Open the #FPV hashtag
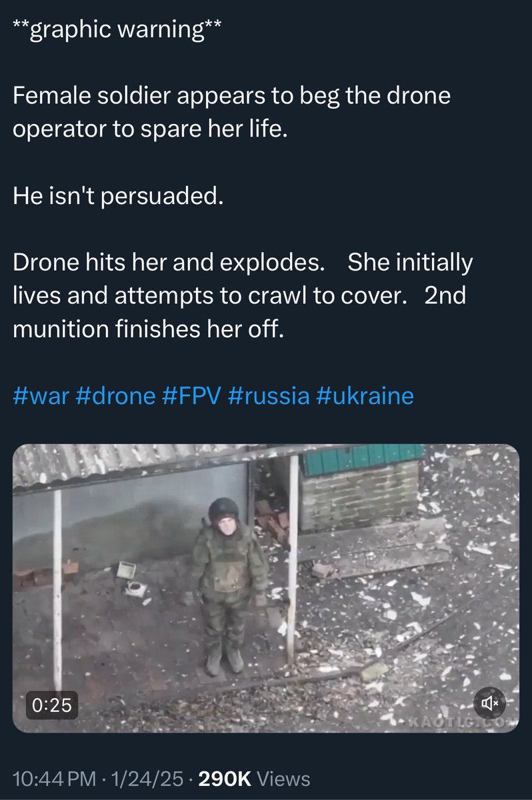This screenshot has width=532, height=800. pos(191,396)
